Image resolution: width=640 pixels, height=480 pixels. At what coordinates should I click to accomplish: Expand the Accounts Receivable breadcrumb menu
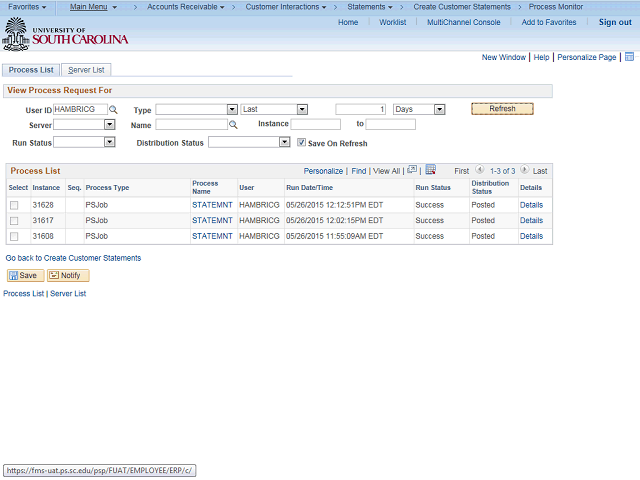(x=186, y=7)
